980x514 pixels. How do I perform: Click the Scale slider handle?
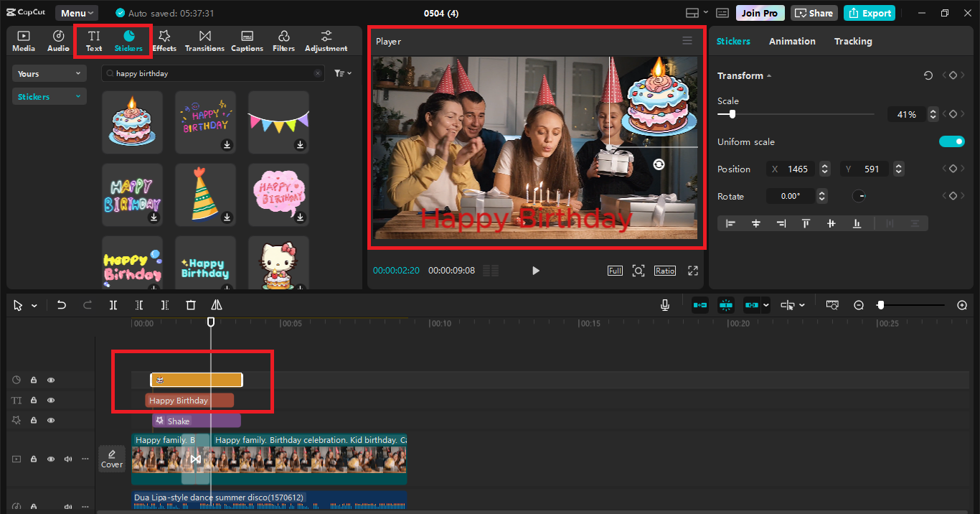(732, 114)
